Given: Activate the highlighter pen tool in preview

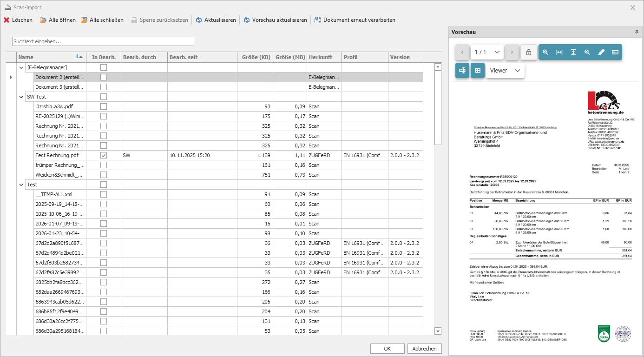Looking at the screenshot, I should click(x=601, y=52).
